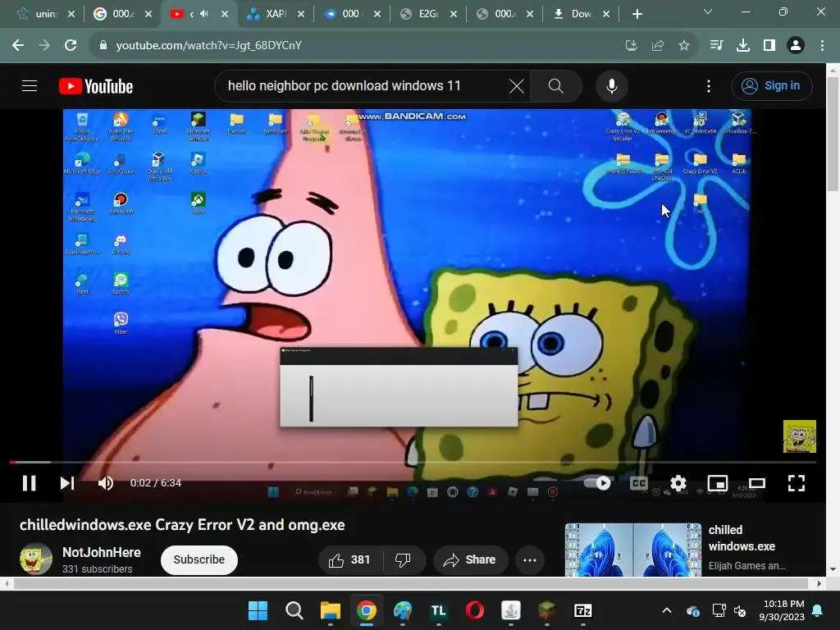
Task: Share this page icon in address bar
Action: (x=658, y=46)
